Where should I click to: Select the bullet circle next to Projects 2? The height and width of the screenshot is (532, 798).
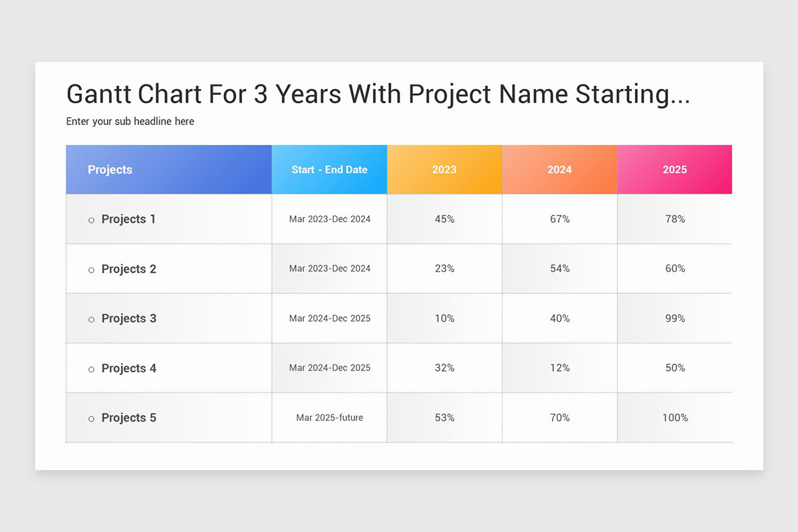(91, 270)
